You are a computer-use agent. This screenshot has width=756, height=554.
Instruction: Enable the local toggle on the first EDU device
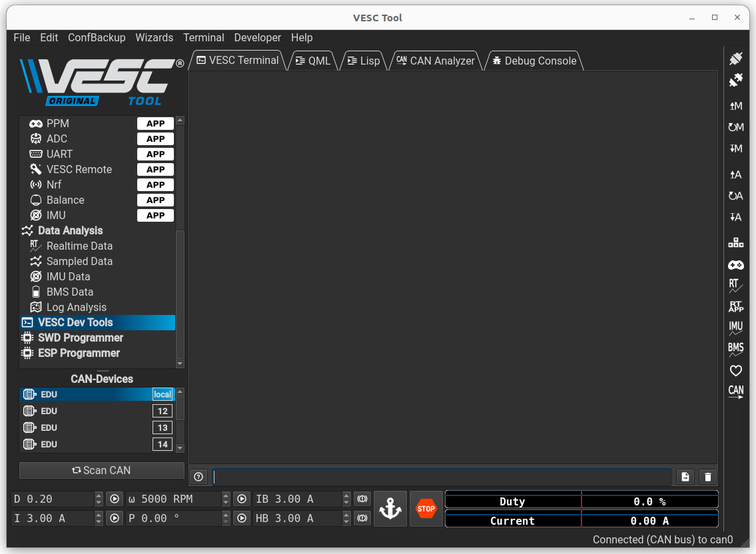pyautogui.click(x=163, y=394)
